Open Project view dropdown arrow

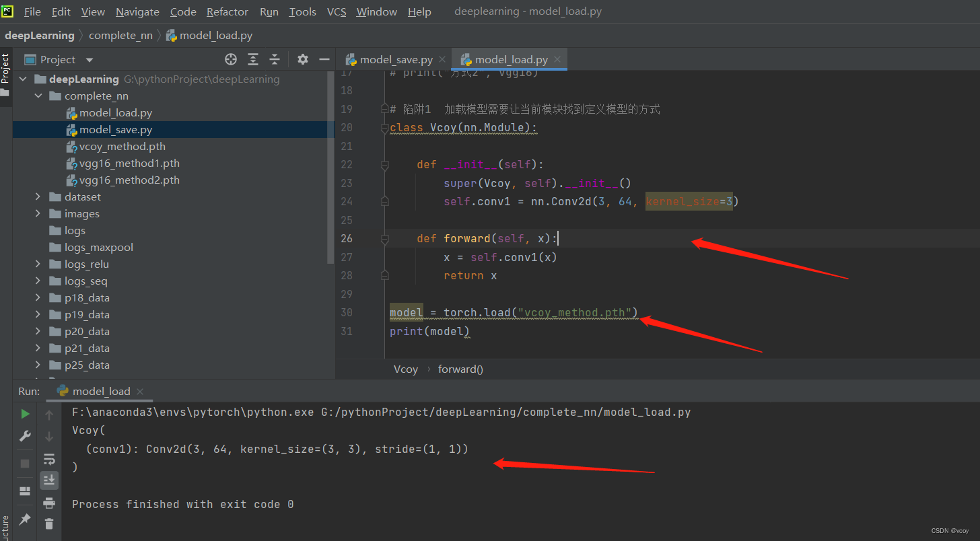pos(90,60)
